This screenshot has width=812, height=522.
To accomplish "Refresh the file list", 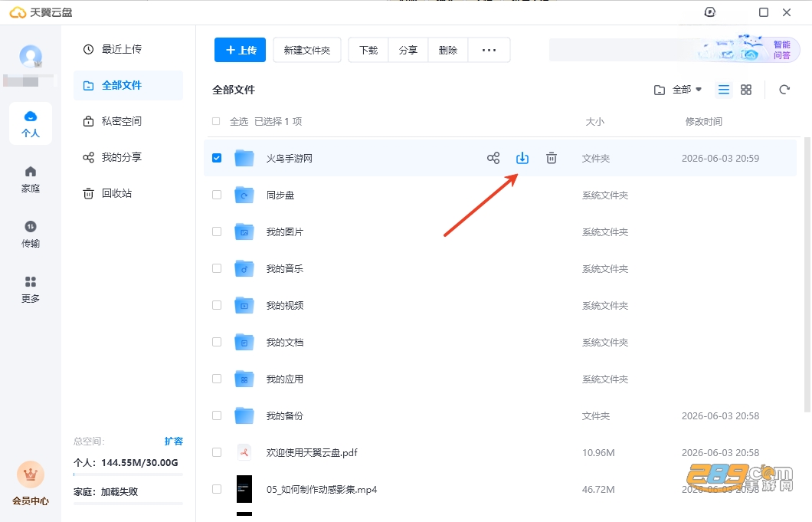I will click(784, 90).
